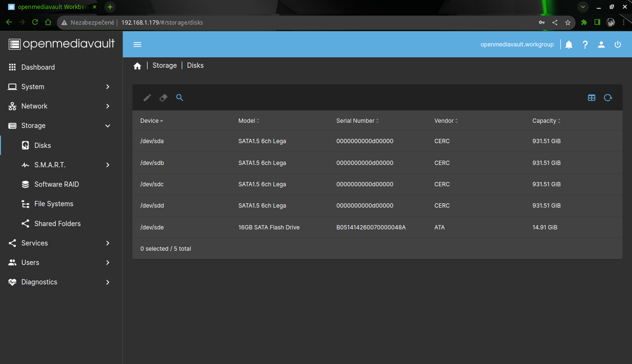Screen dimensions: 632x364
Task: Expand the S.M.A.R.T. submenu
Action: 61,165
